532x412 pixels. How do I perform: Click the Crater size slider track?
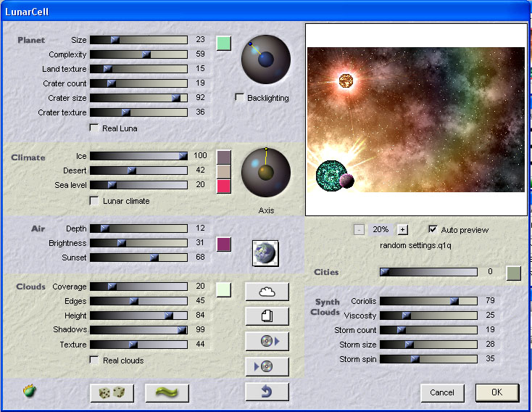pos(138,98)
